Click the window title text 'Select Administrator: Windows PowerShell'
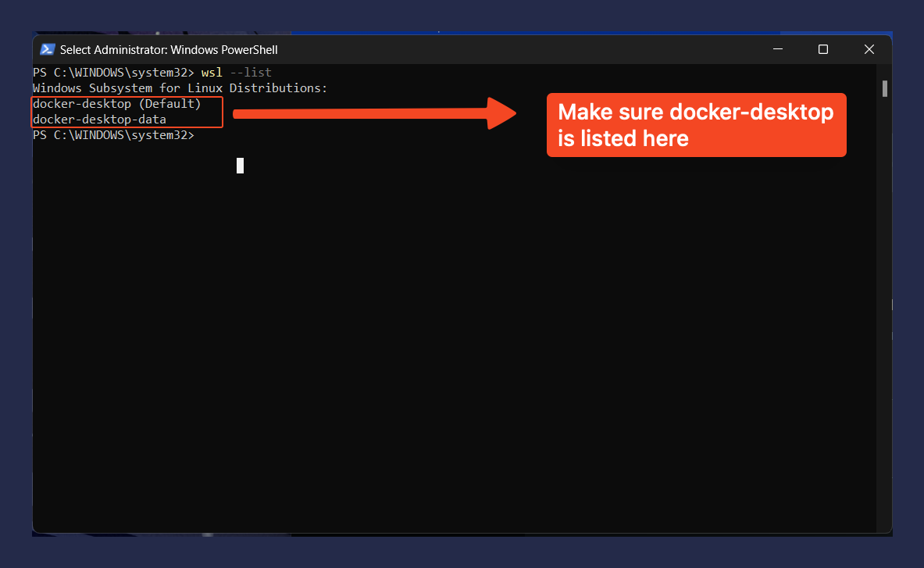Image resolution: width=924 pixels, height=568 pixels. click(169, 50)
